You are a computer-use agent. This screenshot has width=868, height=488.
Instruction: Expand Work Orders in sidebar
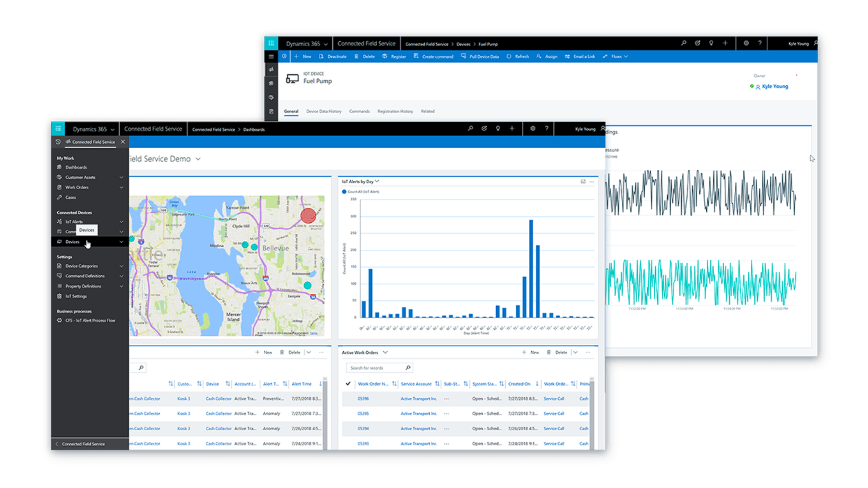[121, 187]
